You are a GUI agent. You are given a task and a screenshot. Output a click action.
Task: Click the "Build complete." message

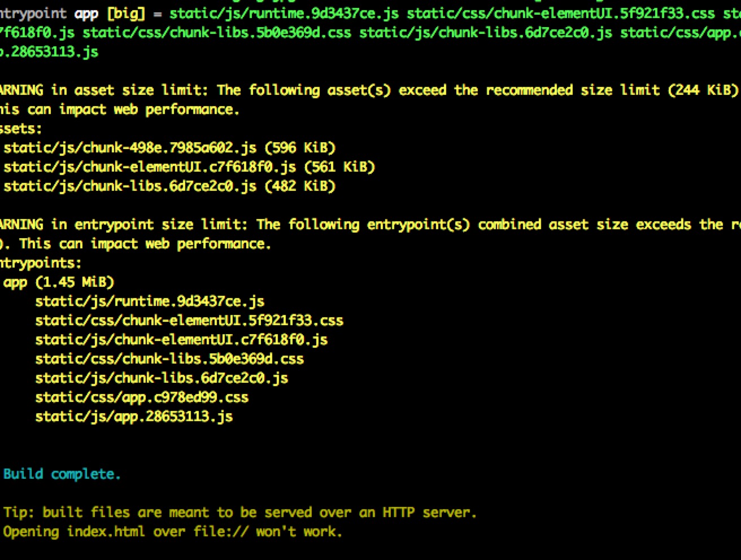pyautogui.click(x=62, y=474)
